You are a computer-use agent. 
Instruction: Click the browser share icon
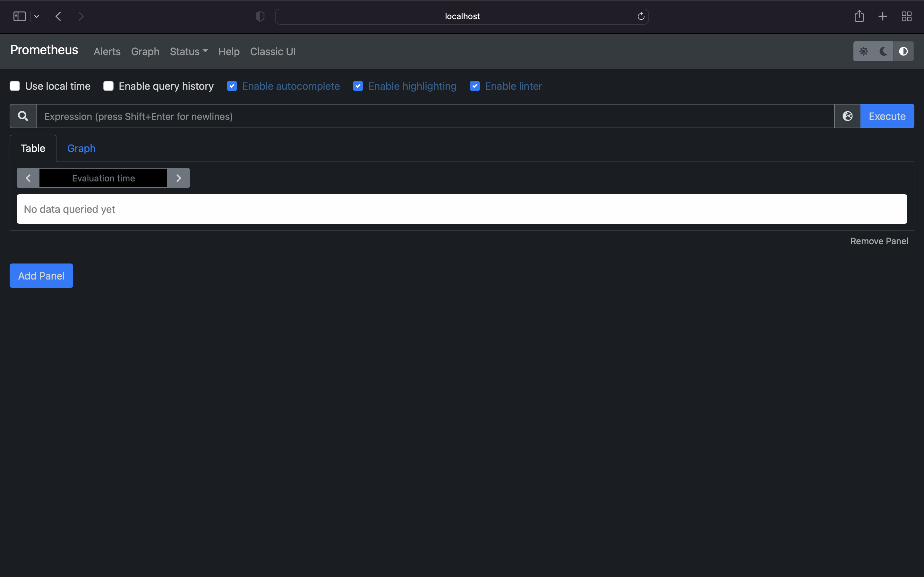859,16
